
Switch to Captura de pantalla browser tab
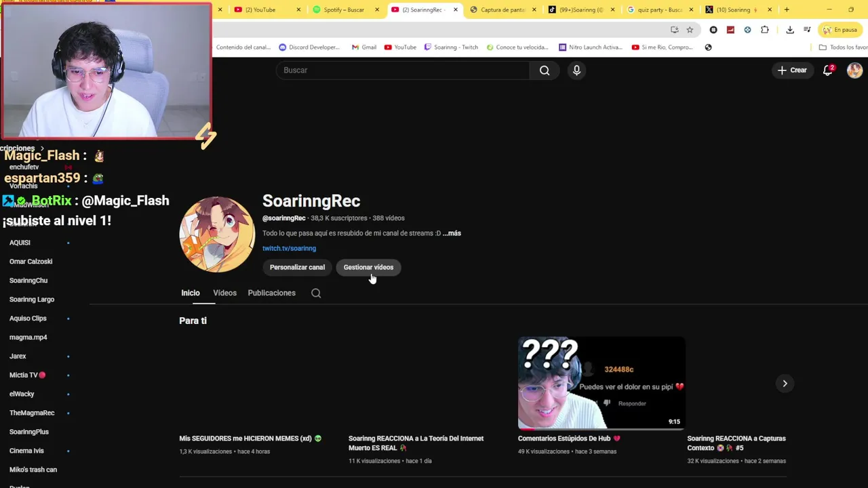(502, 9)
